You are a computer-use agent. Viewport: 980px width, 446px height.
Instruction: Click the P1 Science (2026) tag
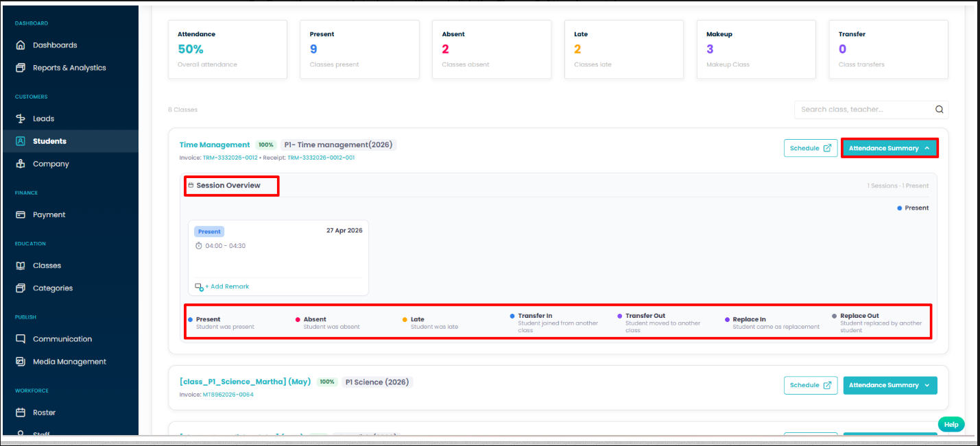click(x=377, y=382)
